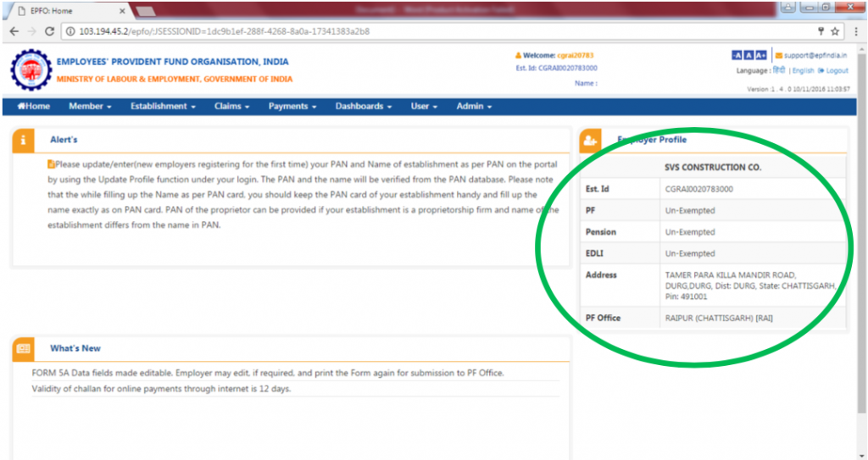The height and width of the screenshot is (460, 868).
Task: Expand the Establishment dropdown menu
Action: [163, 107]
